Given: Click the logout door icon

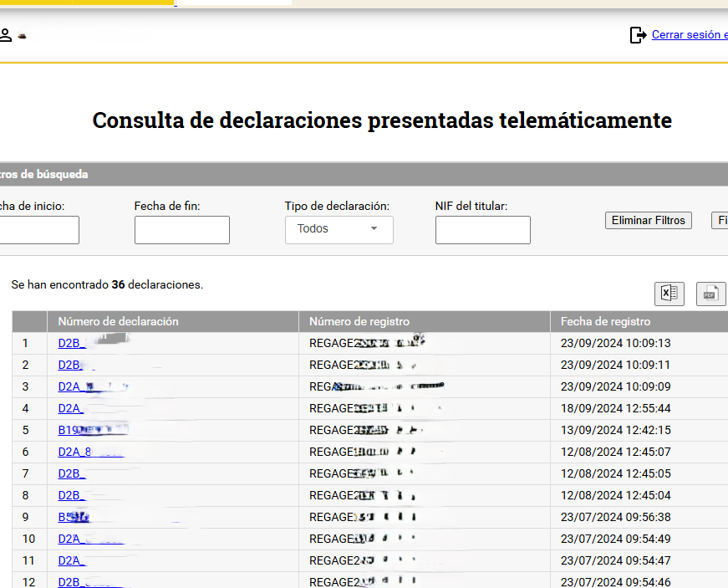Looking at the screenshot, I should pos(638,35).
